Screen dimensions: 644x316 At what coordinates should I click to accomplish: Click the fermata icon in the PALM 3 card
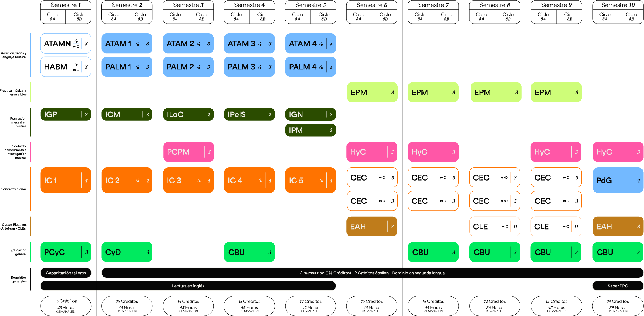tap(260, 67)
